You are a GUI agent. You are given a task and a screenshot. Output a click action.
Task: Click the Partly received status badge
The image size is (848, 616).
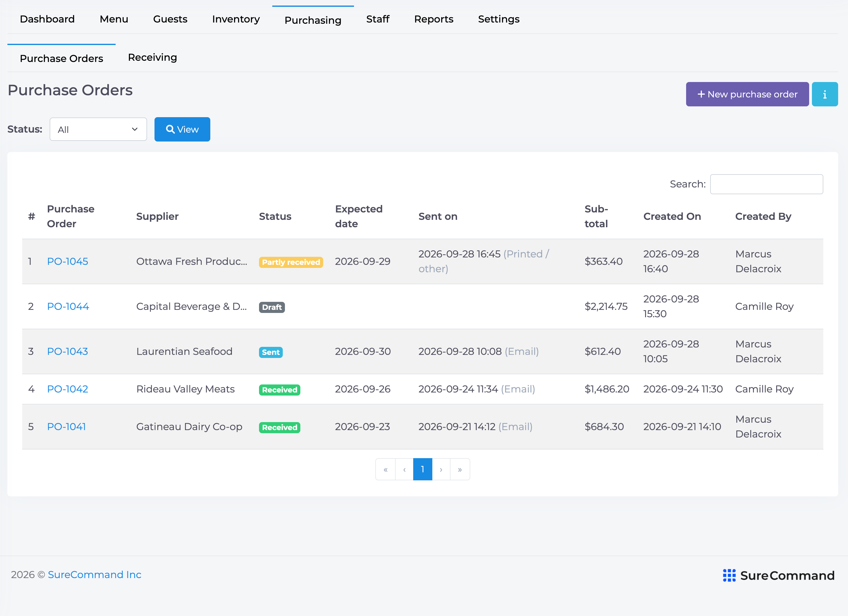[291, 262]
